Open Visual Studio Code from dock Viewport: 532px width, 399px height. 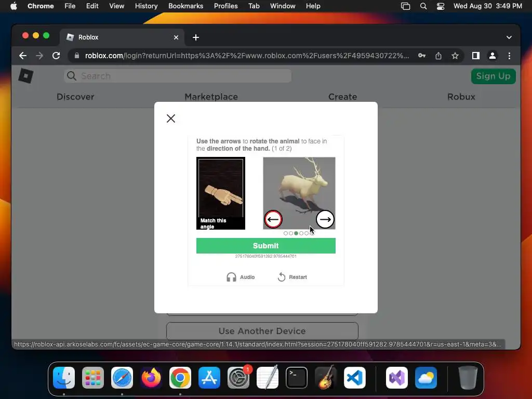(x=354, y=378)
